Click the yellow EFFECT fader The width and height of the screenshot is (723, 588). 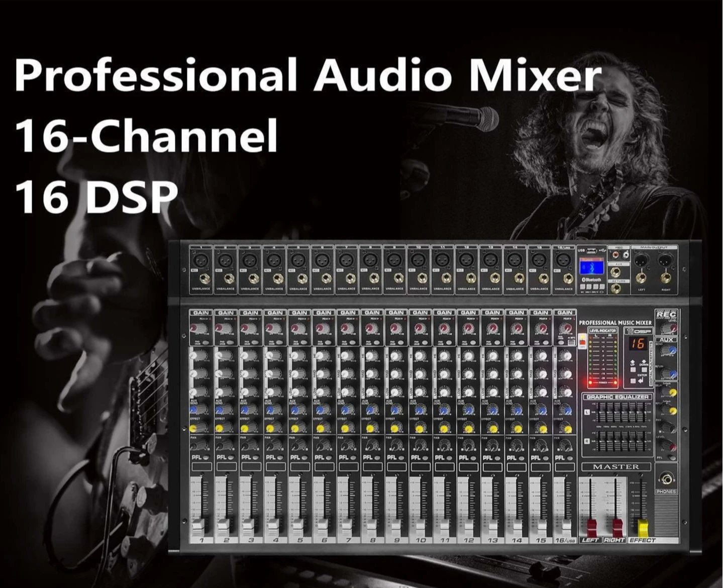(x=642, y=527)
